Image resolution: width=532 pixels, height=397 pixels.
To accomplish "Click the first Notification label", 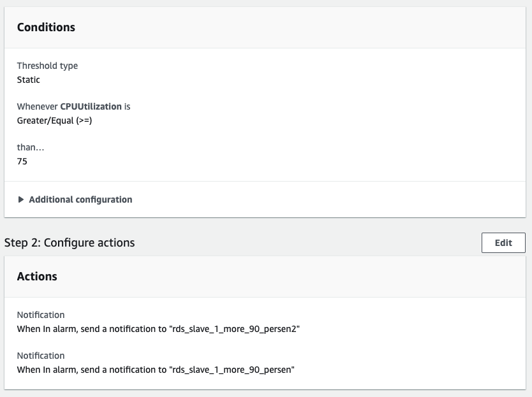I will pos(41,315).
